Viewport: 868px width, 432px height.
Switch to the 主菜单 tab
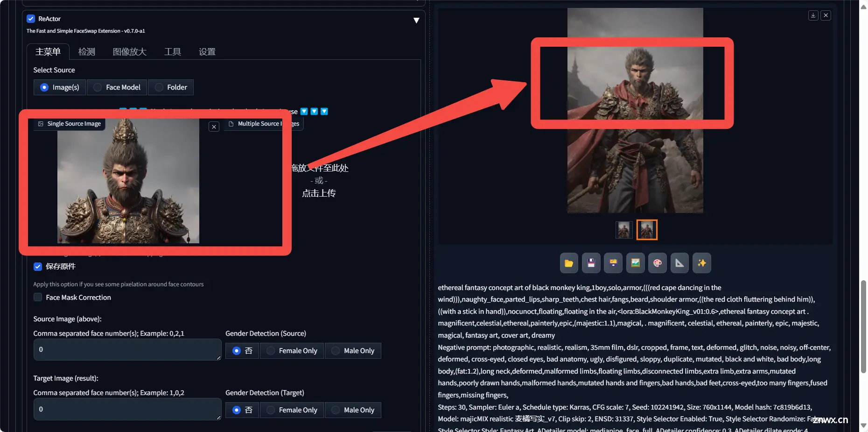[48, 52]
